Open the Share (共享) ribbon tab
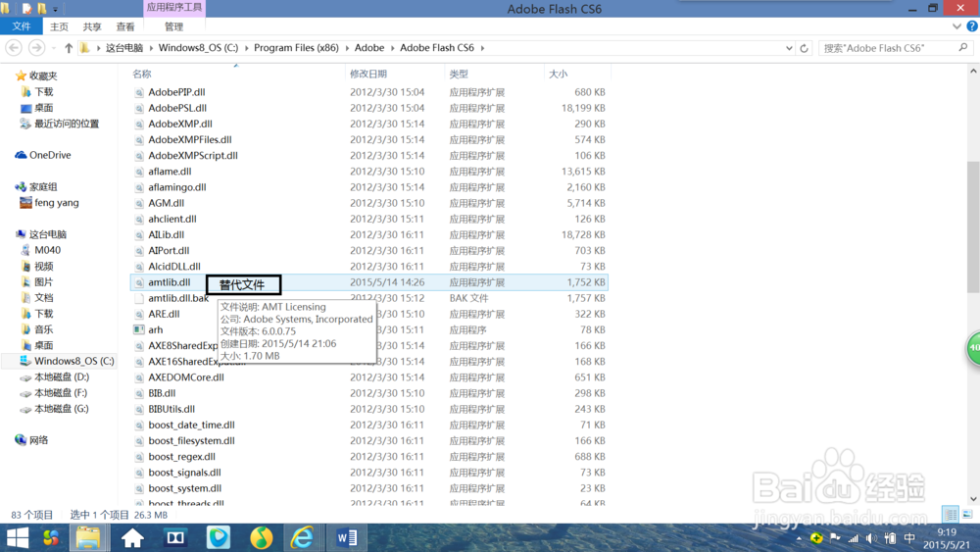The image size is (980, 552). point(92,26)
